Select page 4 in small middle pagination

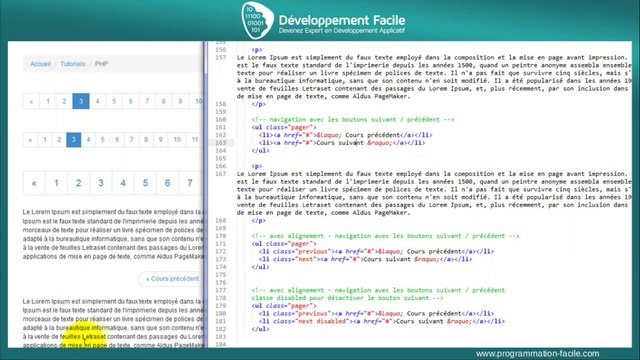pos(88,140)
